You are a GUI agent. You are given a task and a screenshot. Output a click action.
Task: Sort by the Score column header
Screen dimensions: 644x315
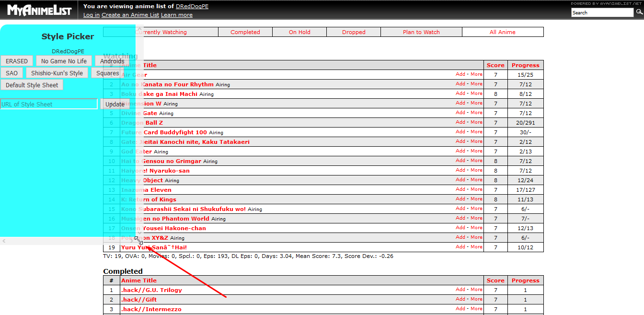pos(495,65)
